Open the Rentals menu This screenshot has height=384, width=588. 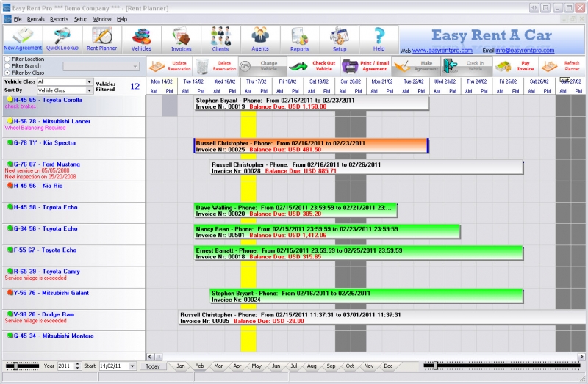[35, 18]
